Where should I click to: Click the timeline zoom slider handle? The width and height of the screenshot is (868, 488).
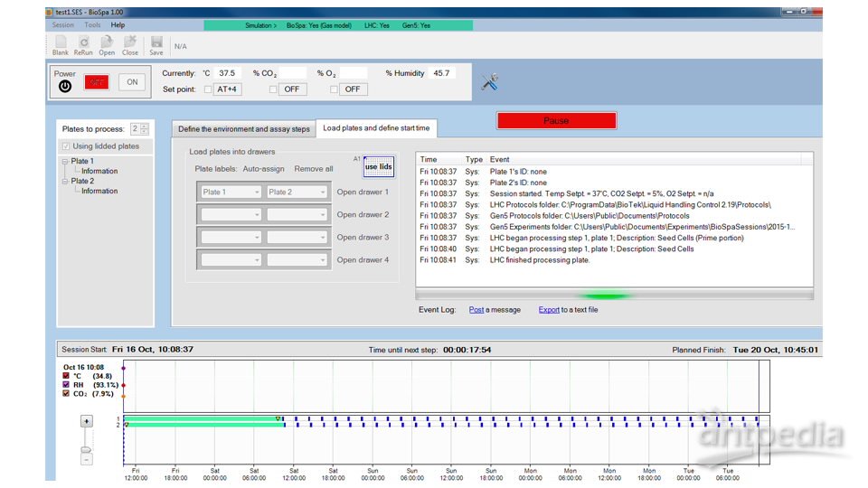click(x=87, y=449)
